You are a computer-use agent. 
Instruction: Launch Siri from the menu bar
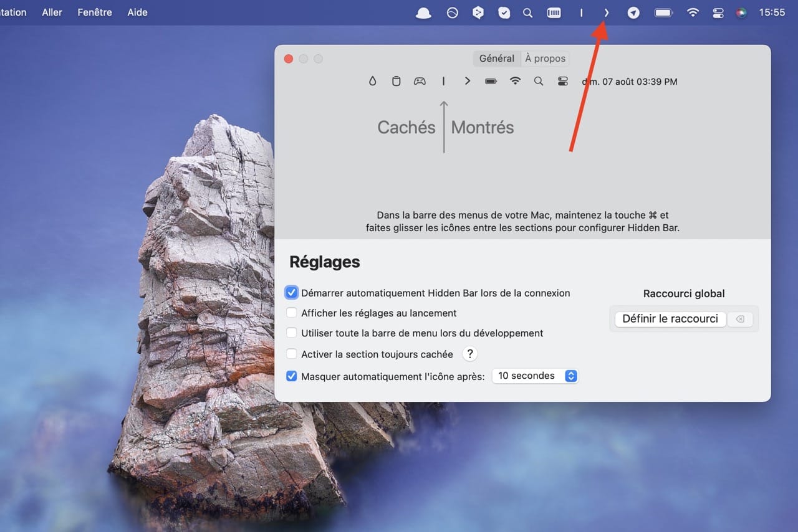(x=741, y=12)
